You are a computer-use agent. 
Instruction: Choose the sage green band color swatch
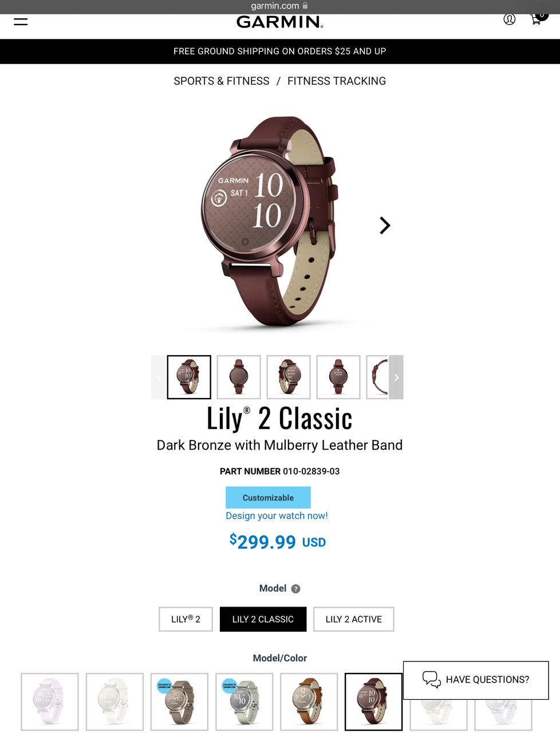(x=244, y=702)
